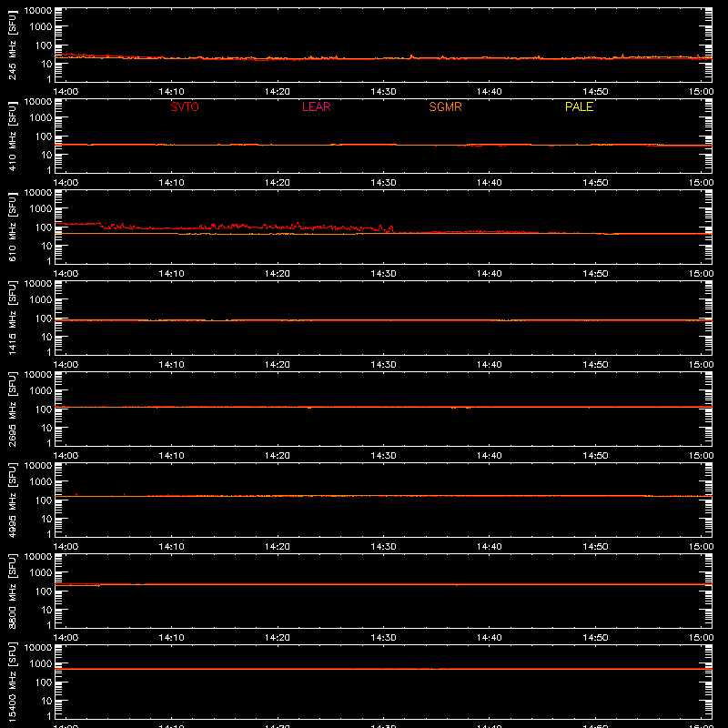Viewport: 728px width, 728px height.
Task: Click the 15:00 label under the 245 MHz panel
Action: pyautogui.click(x=701, y=92)
